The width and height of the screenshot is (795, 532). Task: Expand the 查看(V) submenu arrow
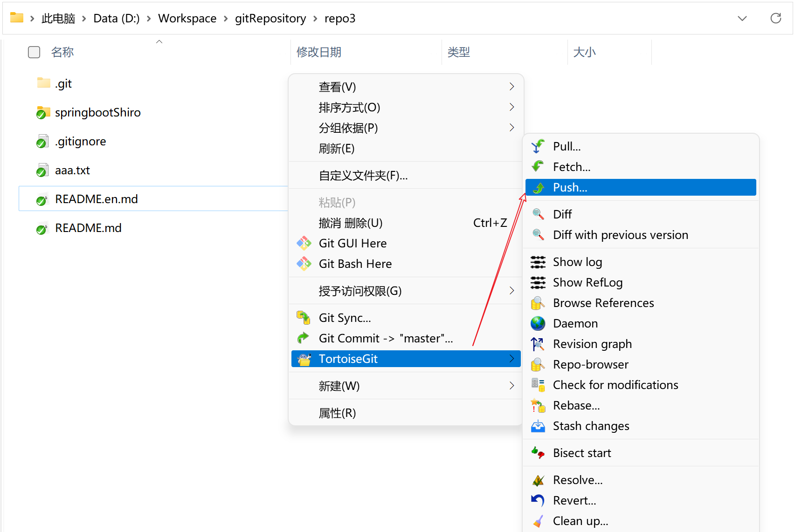pos(512,87)
